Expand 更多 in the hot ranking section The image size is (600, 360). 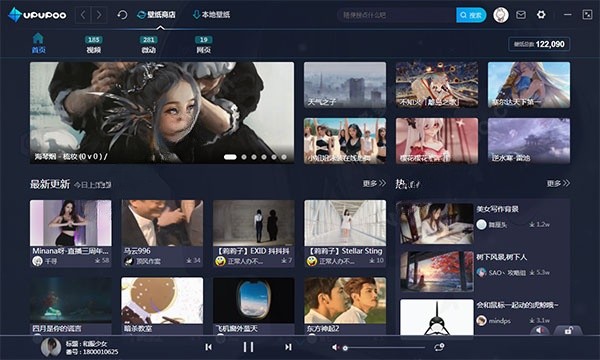558,184
